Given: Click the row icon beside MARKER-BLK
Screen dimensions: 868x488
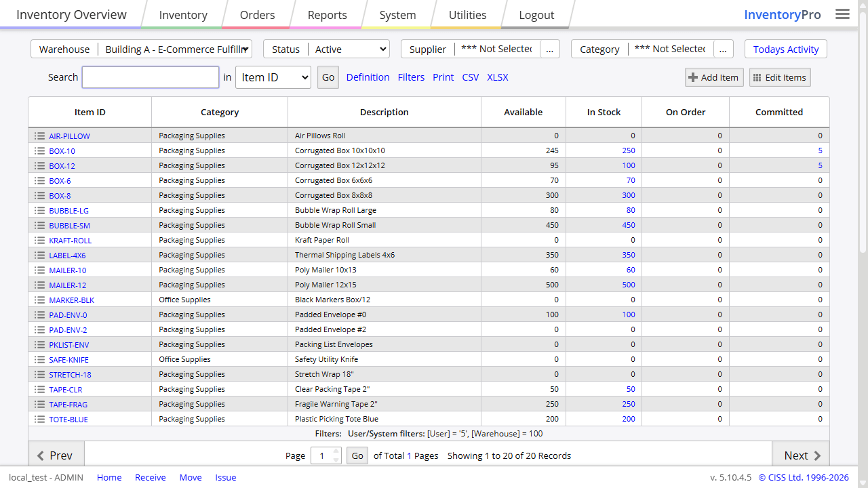Looking at the screenshot, I should coord(39,300).
